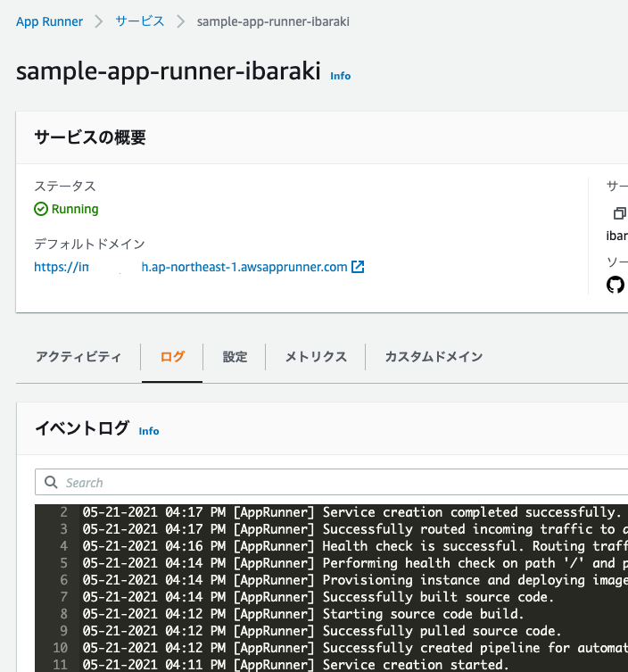This screenshot has width=628, height=672.
Task: Click the サービスの概要 panel heading
Action: pyautogui.click(x=90, y=137)
